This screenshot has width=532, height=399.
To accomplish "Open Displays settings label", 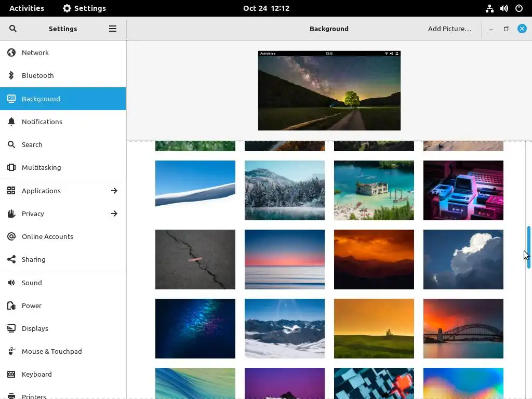I will tap(35, 328).
